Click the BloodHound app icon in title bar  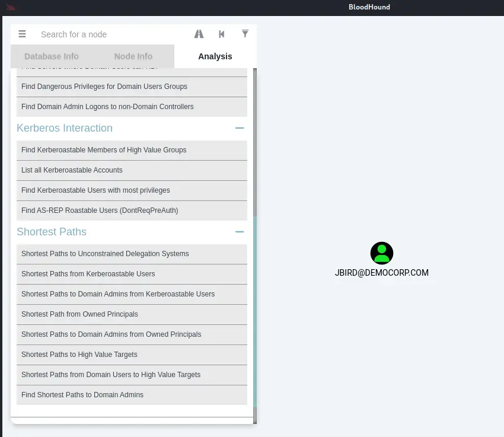[x=11, y=8]
